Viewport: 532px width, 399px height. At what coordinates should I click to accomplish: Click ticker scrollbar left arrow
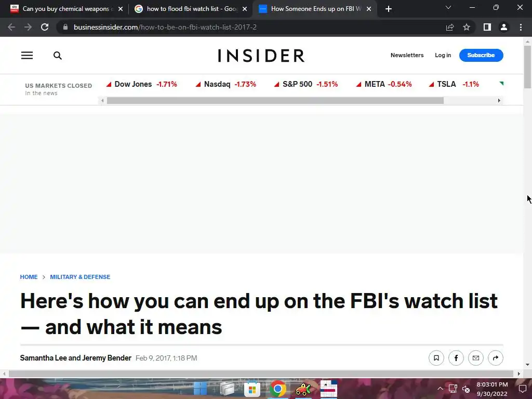point(102,101)
